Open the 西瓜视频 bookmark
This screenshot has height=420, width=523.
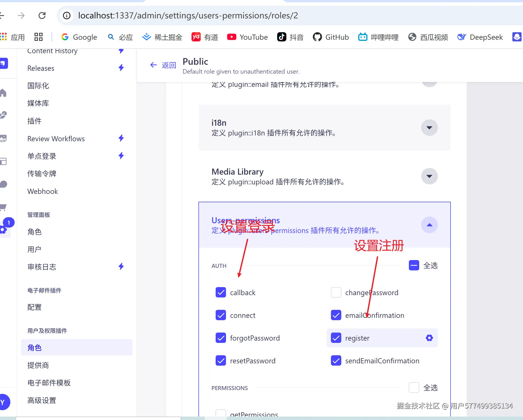[428, 37]
